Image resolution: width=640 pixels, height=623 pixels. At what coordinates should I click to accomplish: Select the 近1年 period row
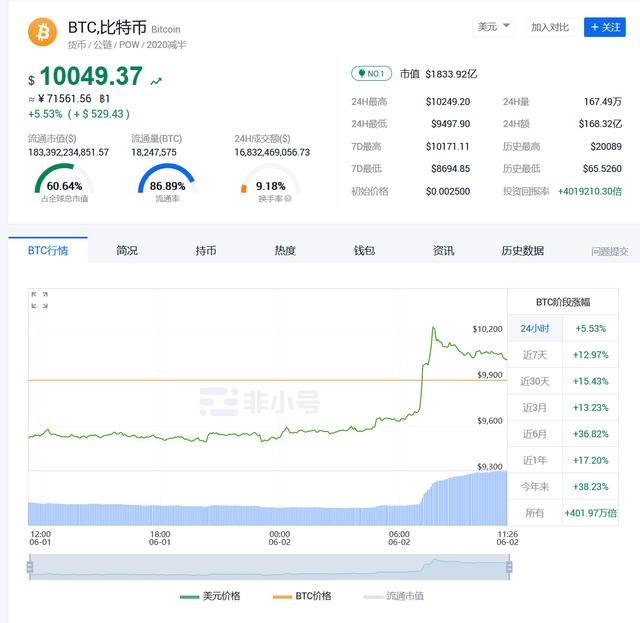[563, 460]
